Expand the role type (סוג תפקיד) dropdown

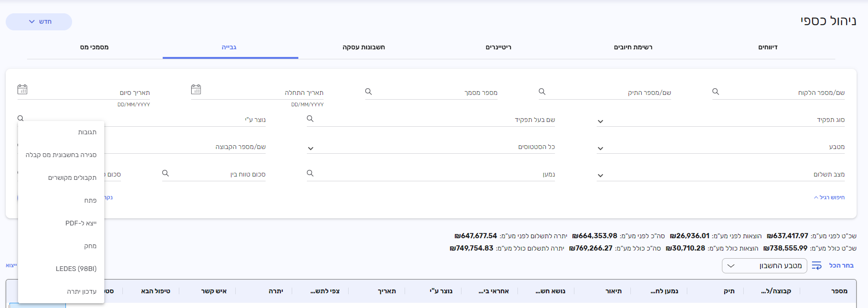coord(600,121)
